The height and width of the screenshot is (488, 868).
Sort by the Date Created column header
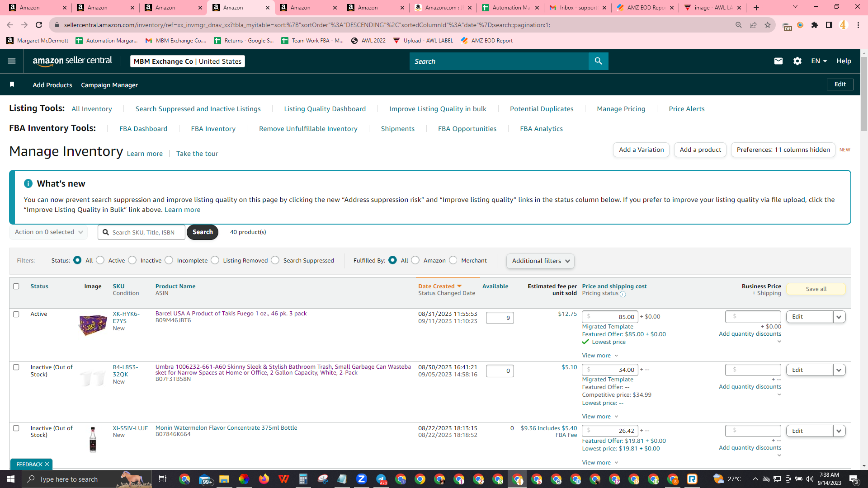[x=440, y=286]
